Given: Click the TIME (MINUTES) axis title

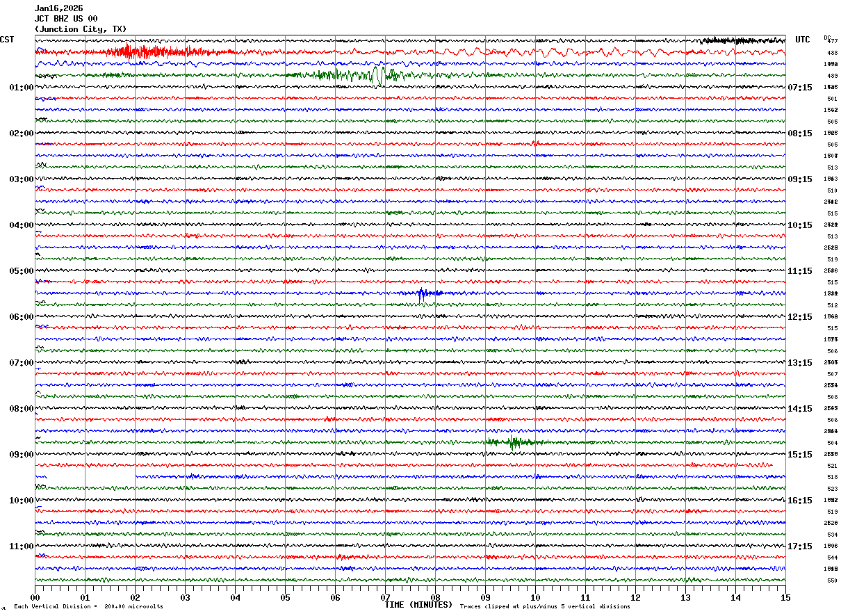Looking at the screenshot, I should [418, 605].
